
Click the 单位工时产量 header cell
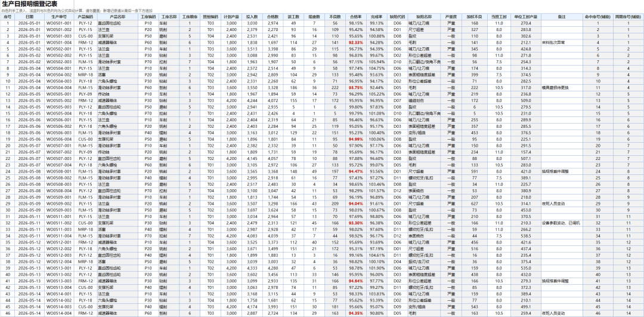tap(525, 17)
